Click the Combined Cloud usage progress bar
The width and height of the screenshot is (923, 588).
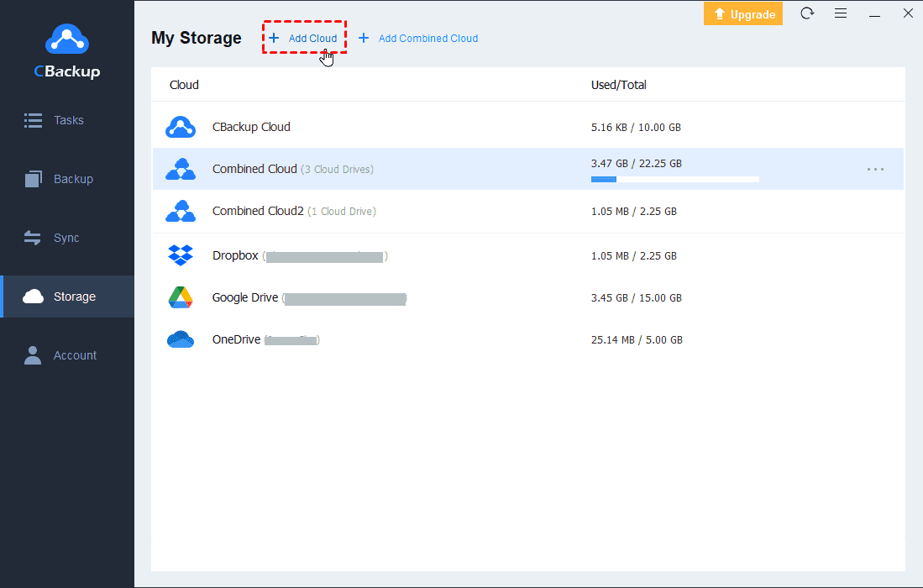[674, 179]
